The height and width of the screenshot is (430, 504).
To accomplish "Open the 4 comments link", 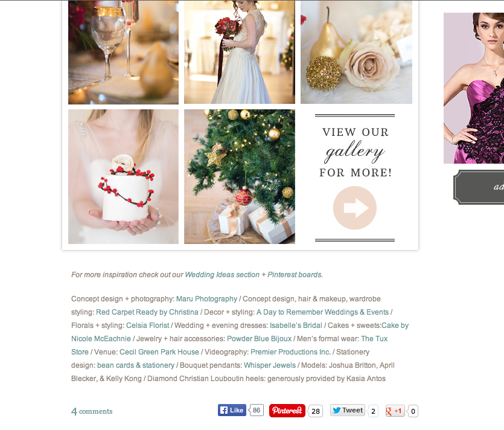I will pyautogui.click(x=92, y=411).
